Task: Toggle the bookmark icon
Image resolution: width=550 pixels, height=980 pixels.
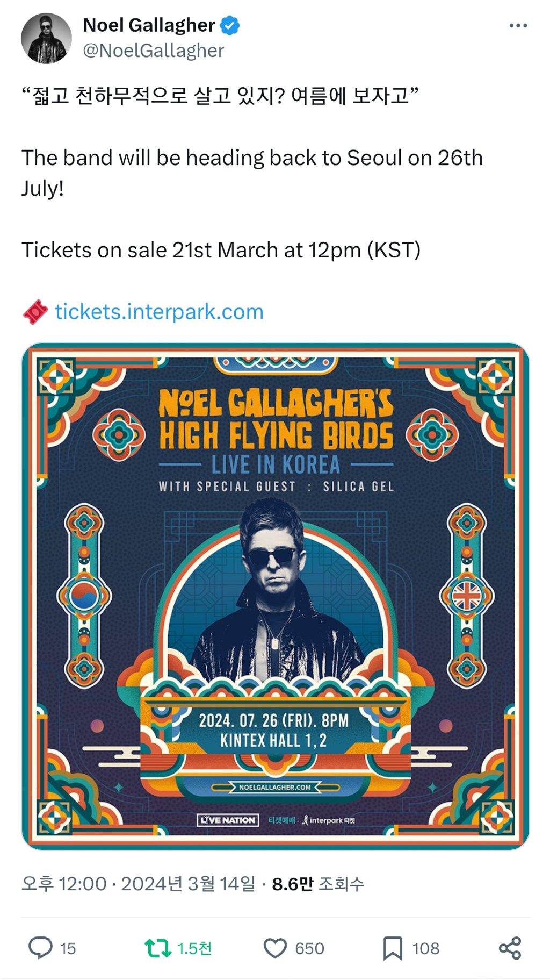Action: 393,948
